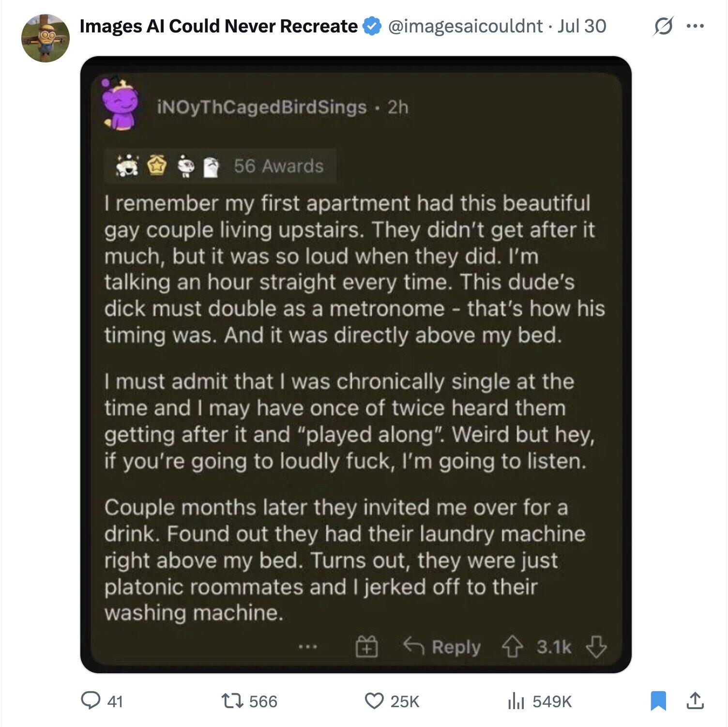The width and height of the screenshot is (728, 727).
Task: Like the tweet with heart icon
Action: point(374,700)
